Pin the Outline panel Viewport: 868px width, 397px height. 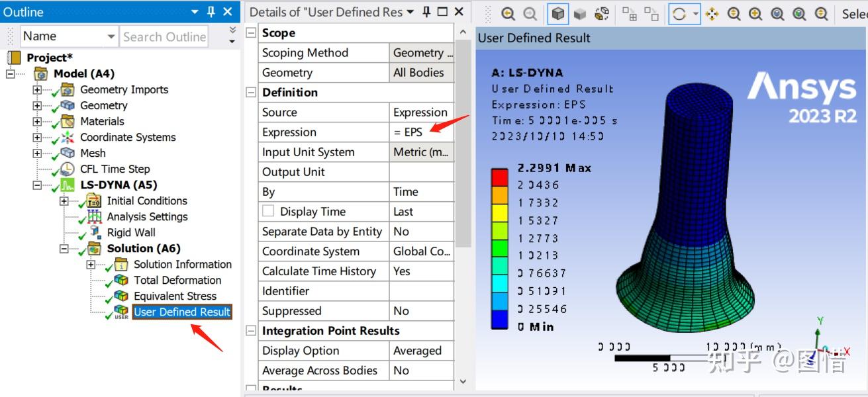[211, 12]
